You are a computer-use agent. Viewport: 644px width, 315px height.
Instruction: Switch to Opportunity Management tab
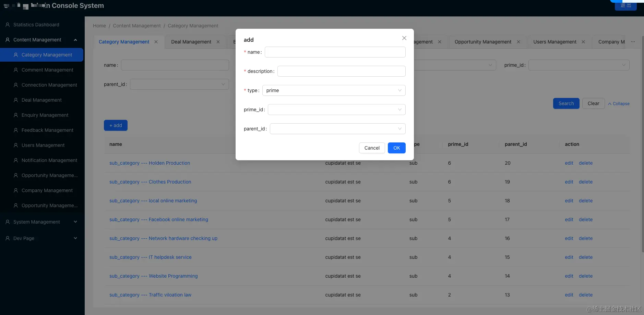483,42
